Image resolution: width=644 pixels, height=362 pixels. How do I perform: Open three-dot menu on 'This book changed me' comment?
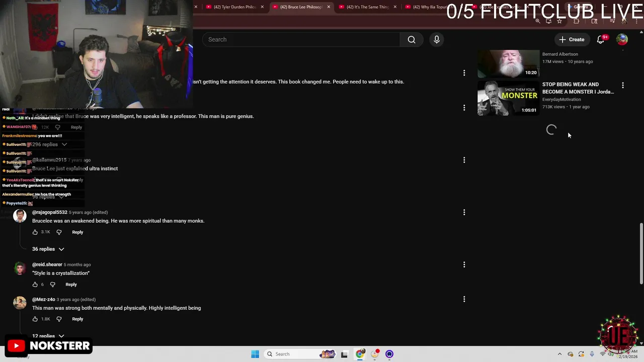tap(464, 73)
